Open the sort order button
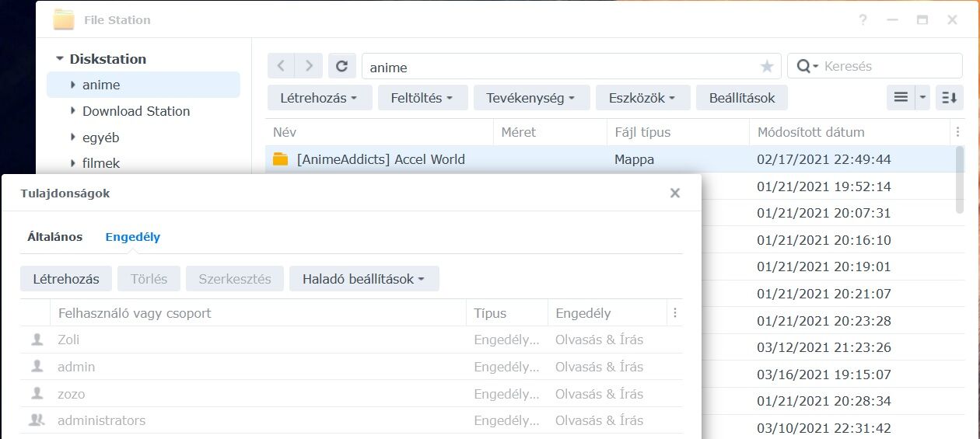 point(949,97)
